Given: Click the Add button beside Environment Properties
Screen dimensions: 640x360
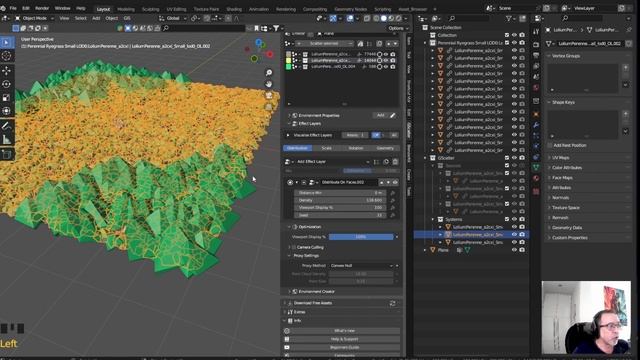Looking at the screenshot, I should coord(380,116).
